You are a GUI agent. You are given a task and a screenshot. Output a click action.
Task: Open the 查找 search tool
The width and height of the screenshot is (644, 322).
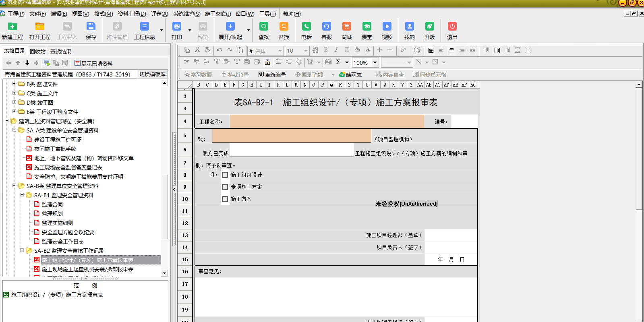tap(264, 27)
